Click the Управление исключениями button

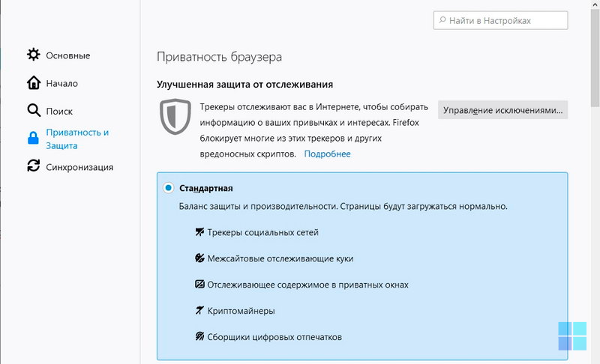click(502, 110)
